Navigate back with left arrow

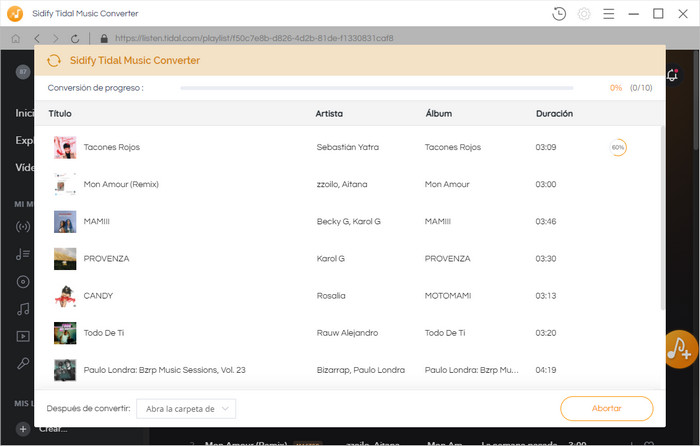click(37, 39)
